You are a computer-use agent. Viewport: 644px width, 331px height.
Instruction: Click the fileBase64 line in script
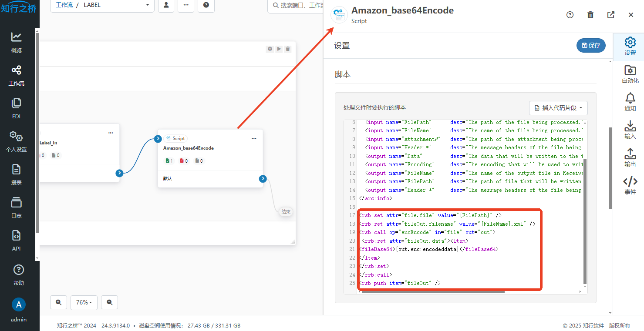pos(429,249)
